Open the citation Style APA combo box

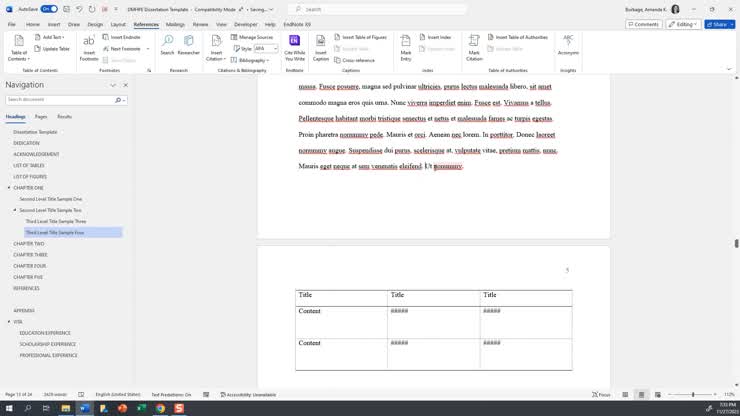(266, 49)
